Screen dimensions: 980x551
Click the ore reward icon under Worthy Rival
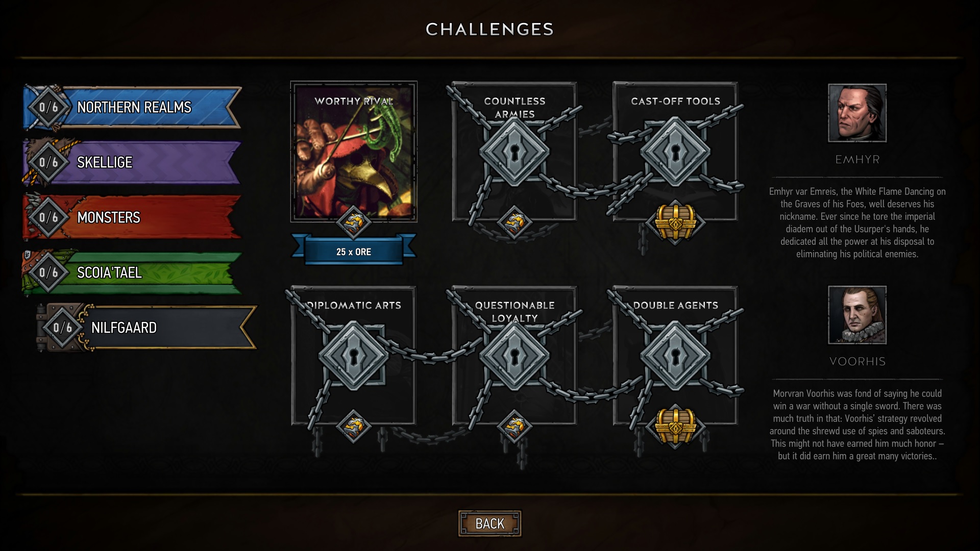pos(353,222)
